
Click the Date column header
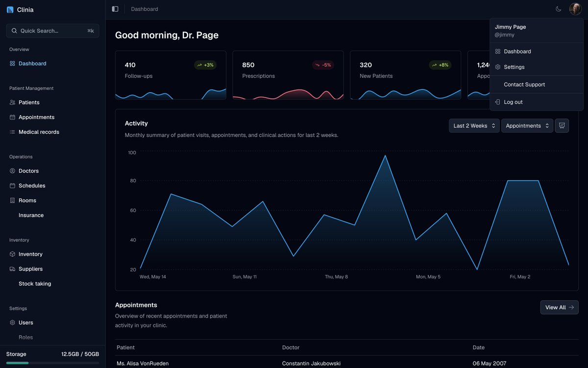(479, 347)
